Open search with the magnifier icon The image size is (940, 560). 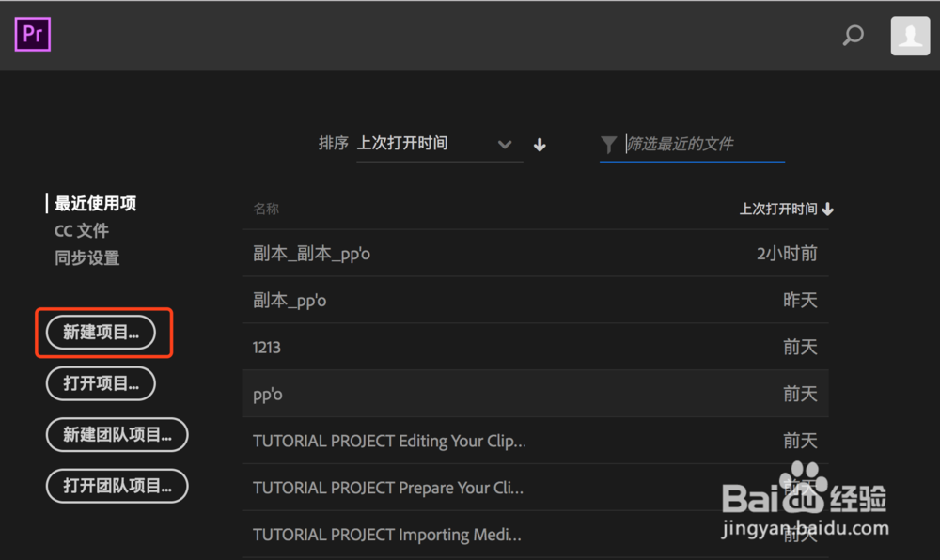click(854, 36)
